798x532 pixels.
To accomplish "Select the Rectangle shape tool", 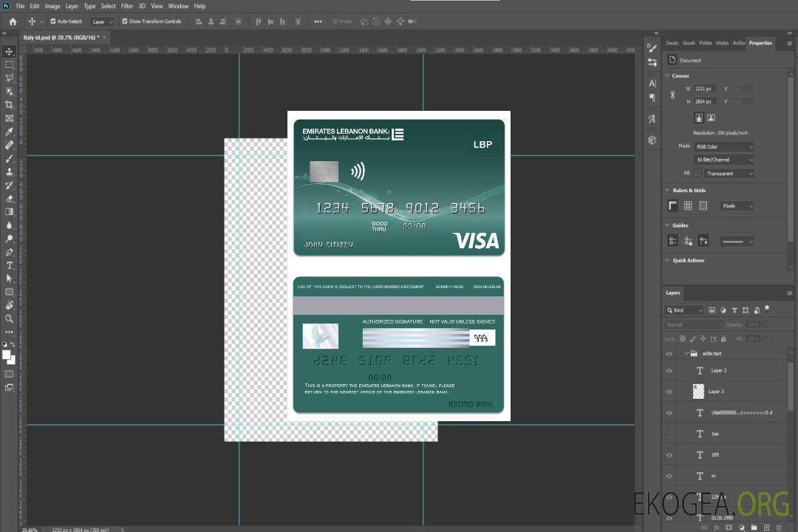I will [9, 292].
